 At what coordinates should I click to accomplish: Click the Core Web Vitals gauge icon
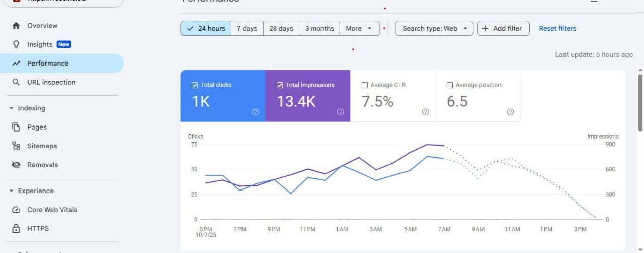click(16, 210)
